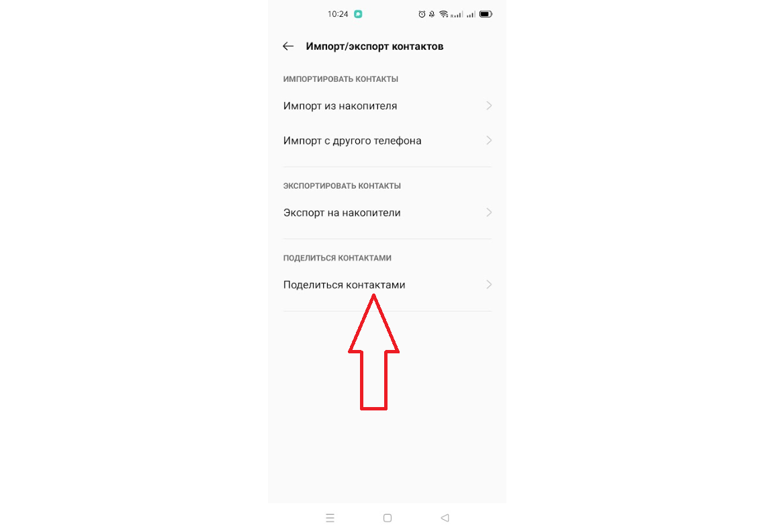Viewport: 769px width, 532px height.
Task: Open Импорт из накопителя option
Action: point(388,106)
